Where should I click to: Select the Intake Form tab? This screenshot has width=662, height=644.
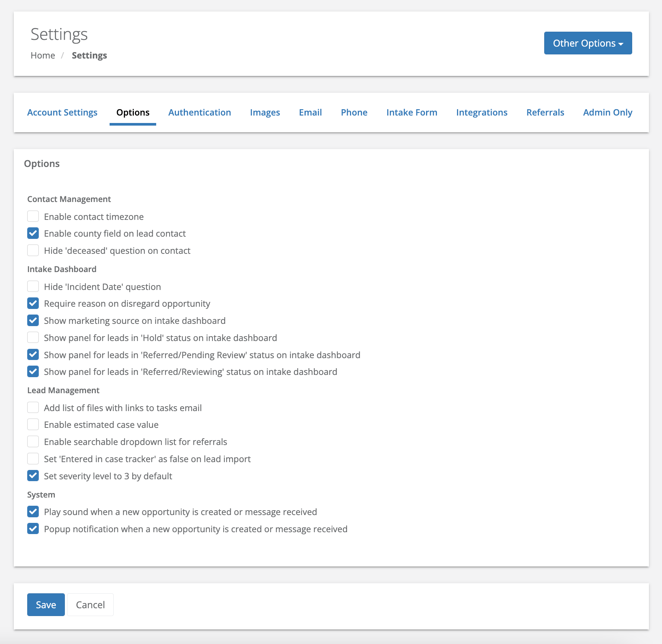(412, 113)
